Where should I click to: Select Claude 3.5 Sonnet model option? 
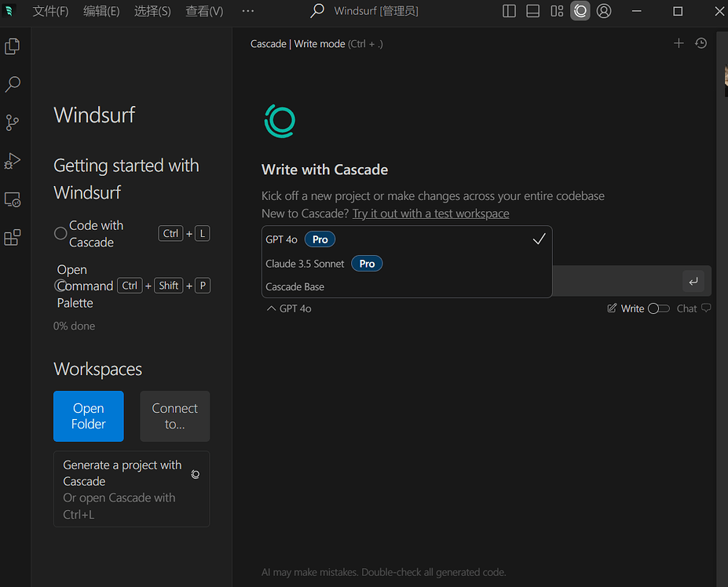click(x=407, y=264)
